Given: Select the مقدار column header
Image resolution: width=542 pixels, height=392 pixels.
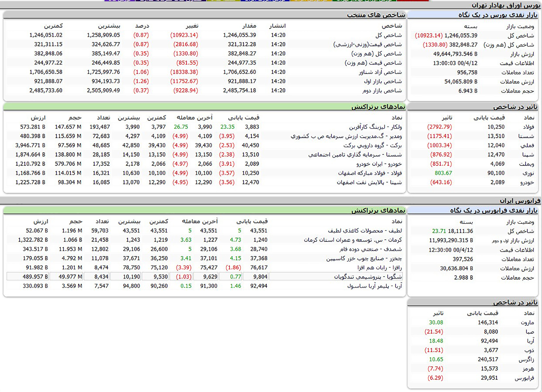Looking at the screenshot, I should click(249, 26).
